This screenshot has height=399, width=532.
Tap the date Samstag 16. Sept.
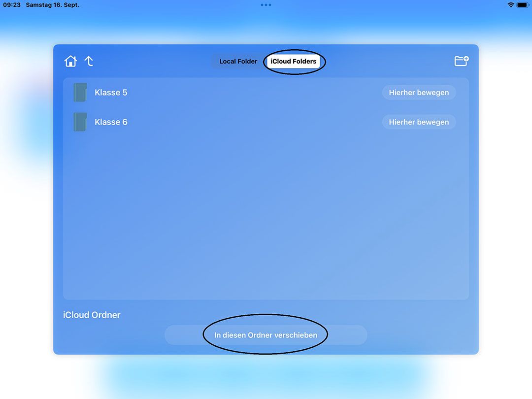coord(53,5)
